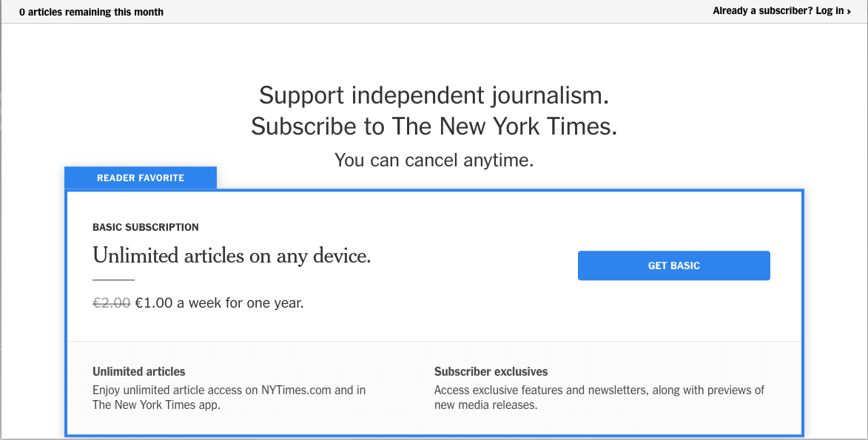Screen dimensions: 868x440
Task: Open the 'Already a subscriber? Log in' link
Action: pyautogui.click(x=781, y=11)
